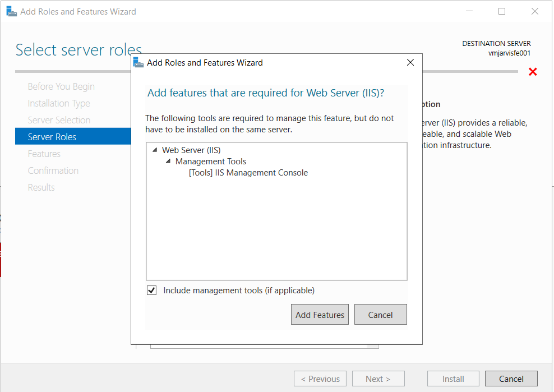Go to Confirmation step
The image size is (554, 392).
(x=53, y=170)
